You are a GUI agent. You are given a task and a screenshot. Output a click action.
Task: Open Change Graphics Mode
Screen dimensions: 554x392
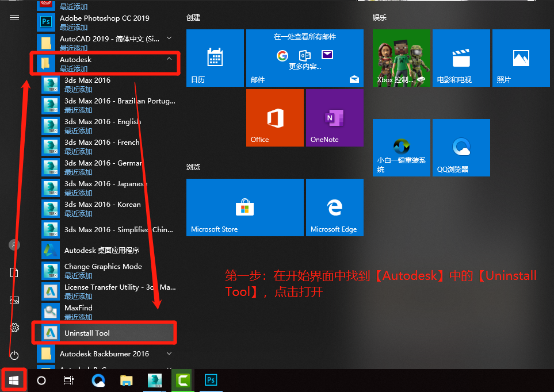pos(109,271)
